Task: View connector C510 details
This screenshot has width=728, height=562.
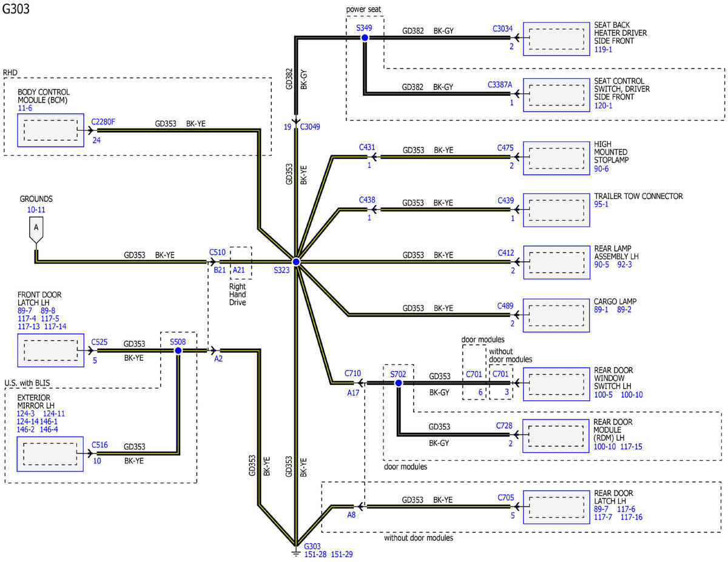Action: (217, 251)
